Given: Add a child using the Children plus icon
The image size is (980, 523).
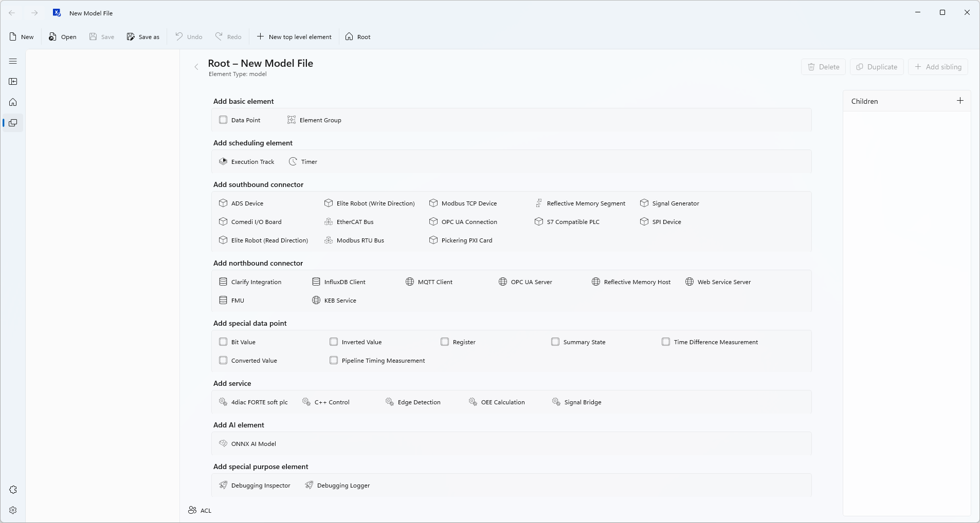Looking at the screenshot, I should [x=960, y=101].
